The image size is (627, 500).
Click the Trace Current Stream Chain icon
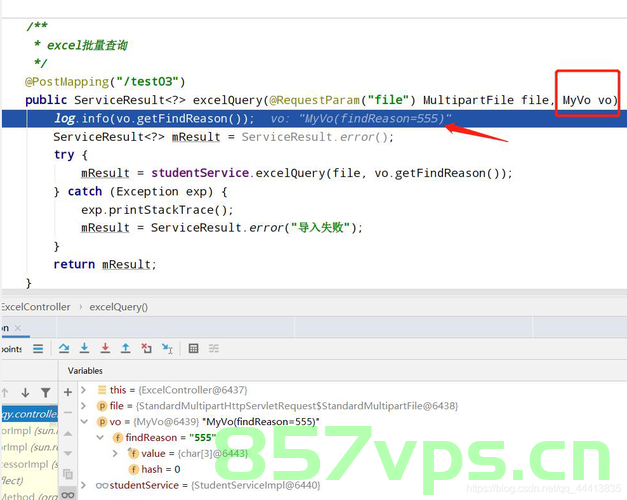pyautogui.click(x=214, y=348)
